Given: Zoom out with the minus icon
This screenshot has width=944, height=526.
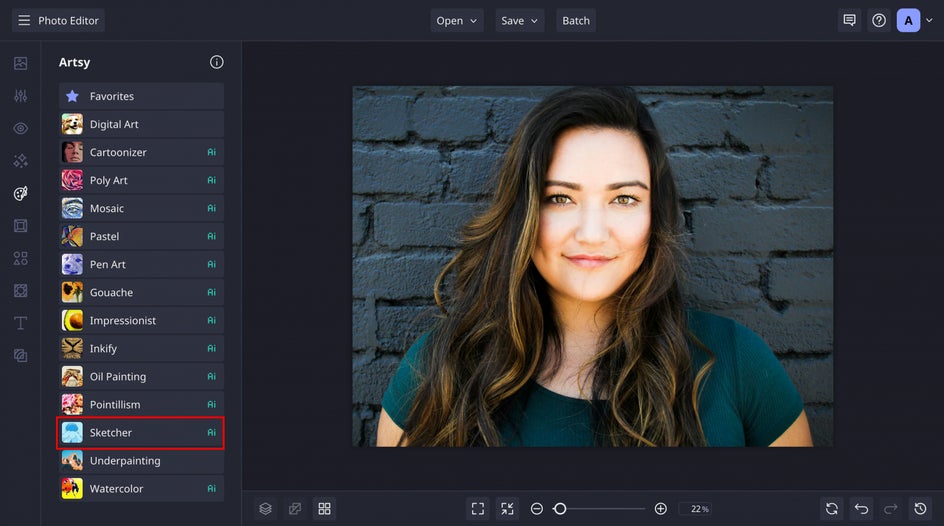Looking at the screenshot, I should 536,509.
